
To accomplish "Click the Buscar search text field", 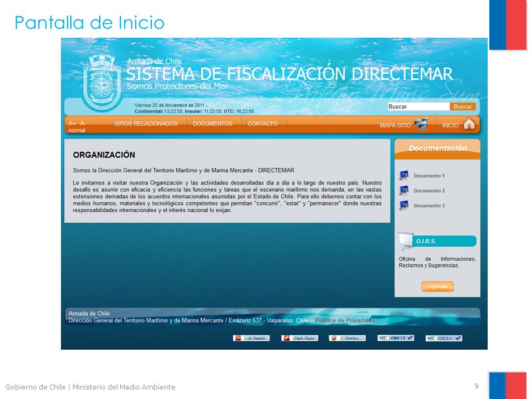I will point(418,106).
